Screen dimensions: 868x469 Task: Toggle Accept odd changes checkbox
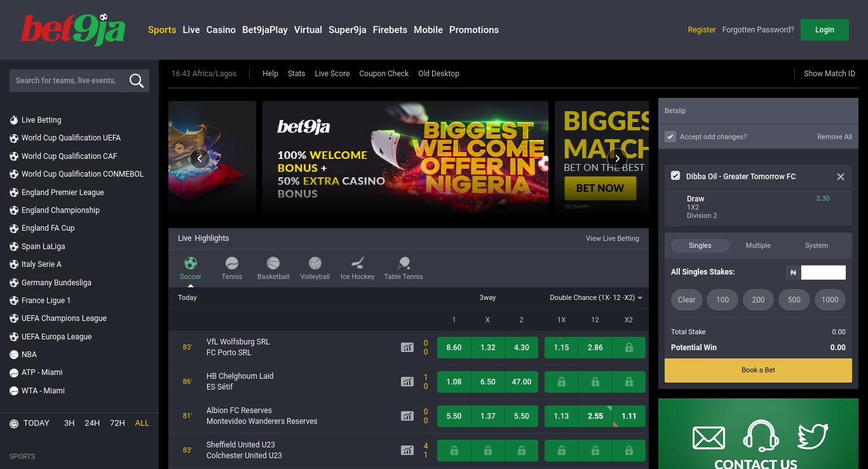point(670,137)
